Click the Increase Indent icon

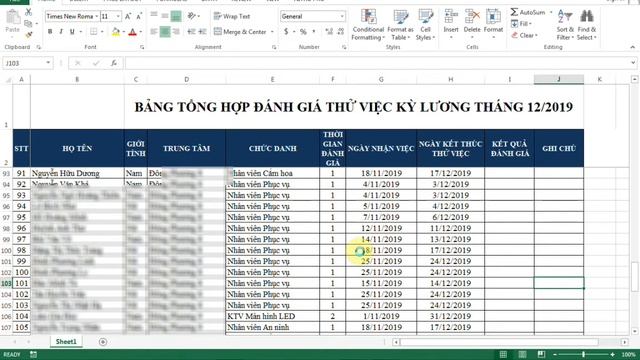(x=202, y=31)
